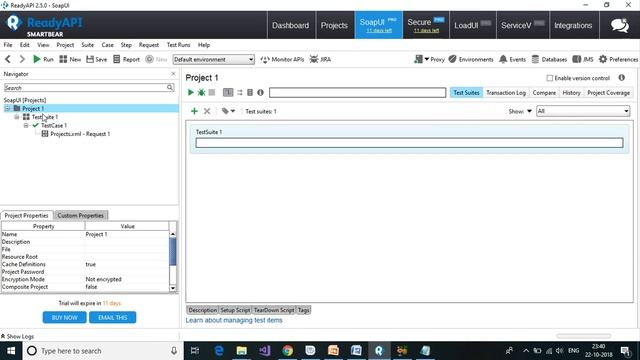The image size is (640, 360).
Task: Open the Custom Properties tab
Action: (x=80, y=216)
